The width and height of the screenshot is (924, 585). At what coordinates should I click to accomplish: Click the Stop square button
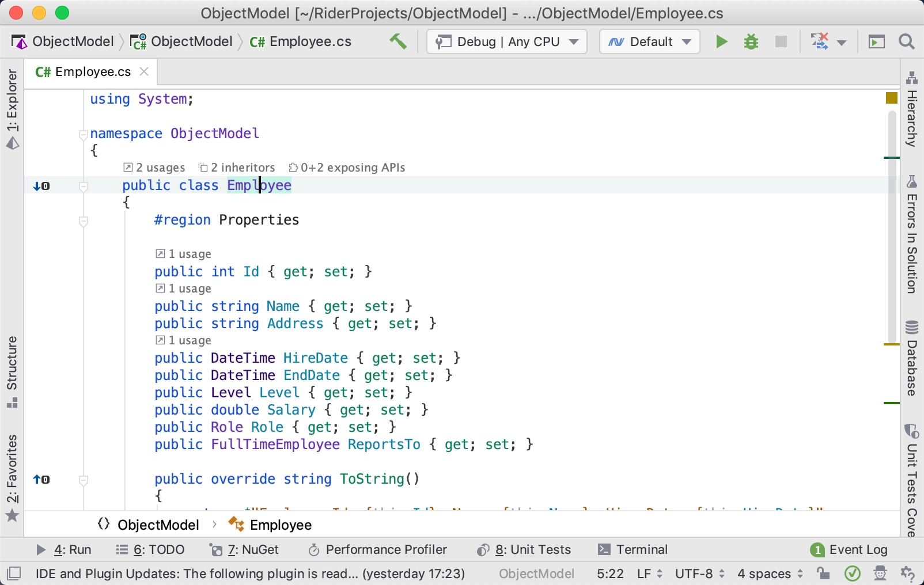click(x=781, y=41)
